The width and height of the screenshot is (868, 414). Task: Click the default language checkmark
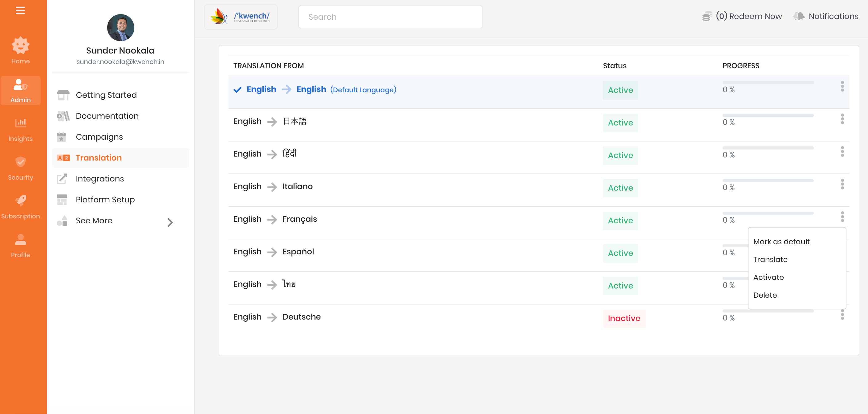pos(237,90)
